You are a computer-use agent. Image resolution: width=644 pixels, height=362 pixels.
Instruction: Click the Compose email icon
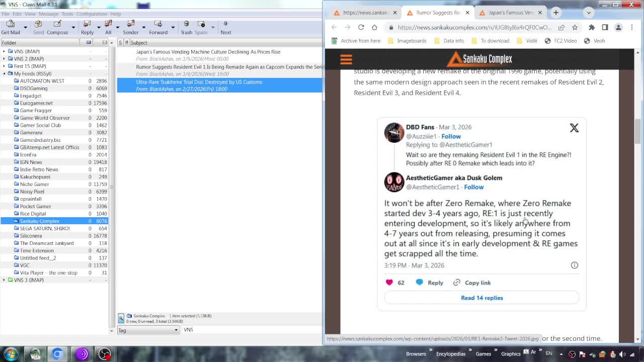pos(57,27)
